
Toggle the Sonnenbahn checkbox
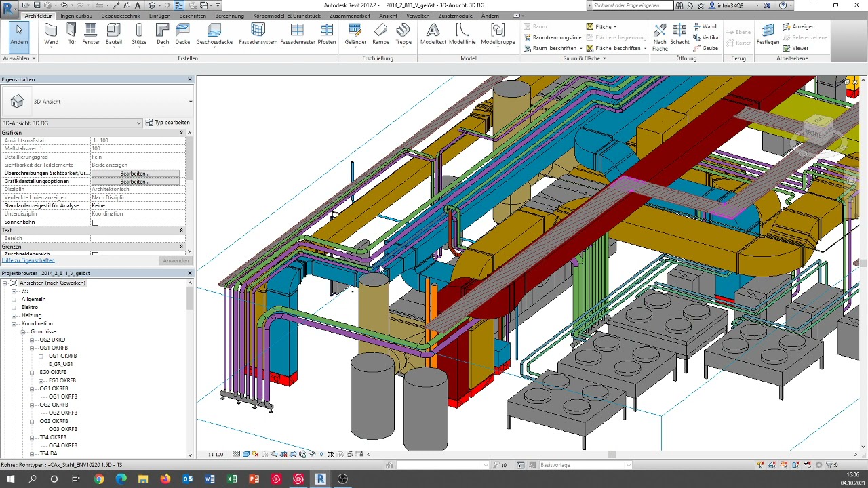(95, 222)
